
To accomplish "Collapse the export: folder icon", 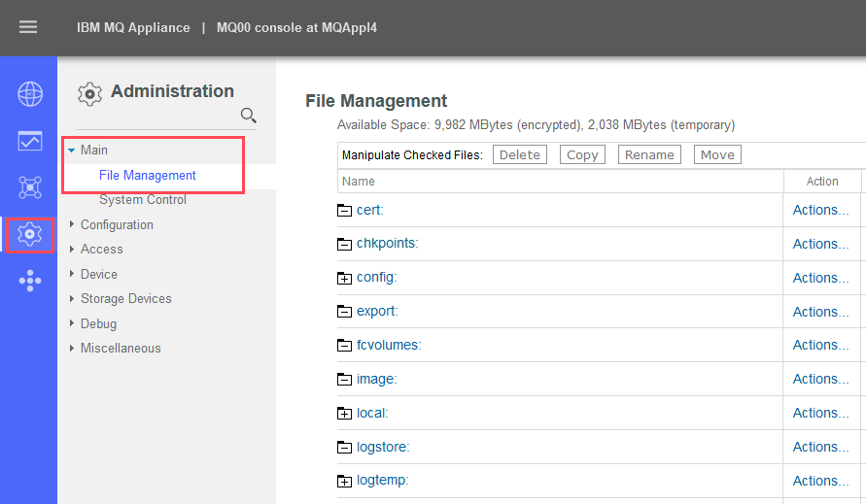I will click(x=344, y=312).
